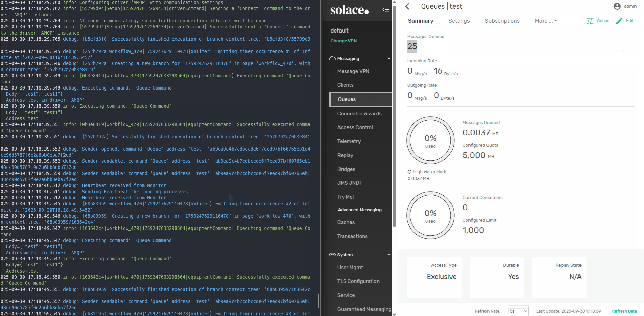Click the Edit pencil icon
The height and width of the screenshot is (316, 644).
tap(619, 21)
